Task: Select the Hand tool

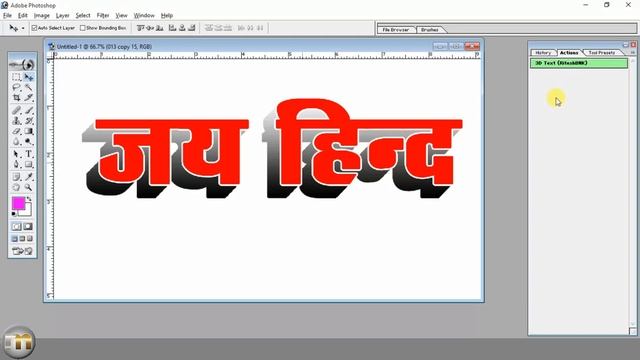Action: tap(16, 187)
